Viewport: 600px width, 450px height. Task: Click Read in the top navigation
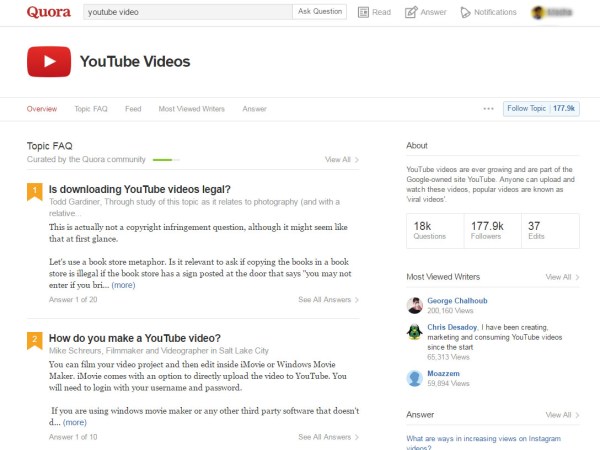(x=382, y=12)
